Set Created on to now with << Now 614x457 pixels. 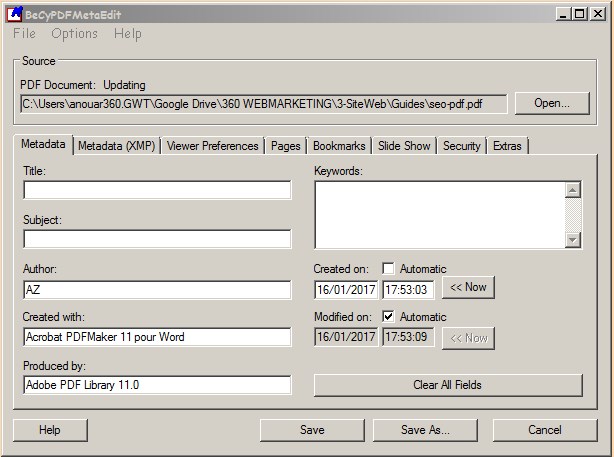click(x=468, y=287)
